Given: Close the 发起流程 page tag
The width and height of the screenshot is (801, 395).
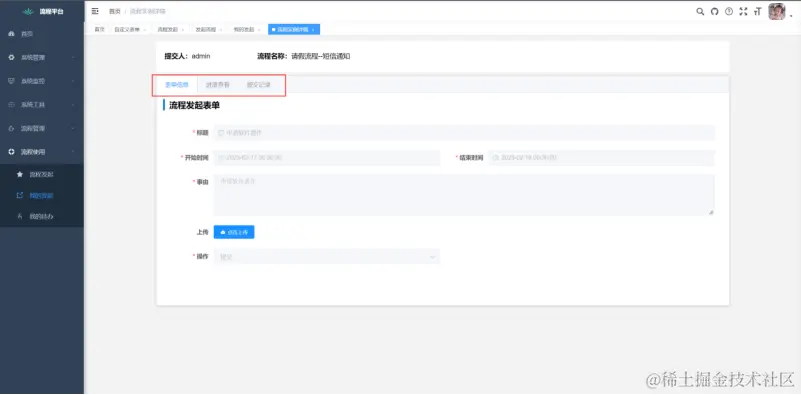Looking at the screenshot, I should pos(221,30).
